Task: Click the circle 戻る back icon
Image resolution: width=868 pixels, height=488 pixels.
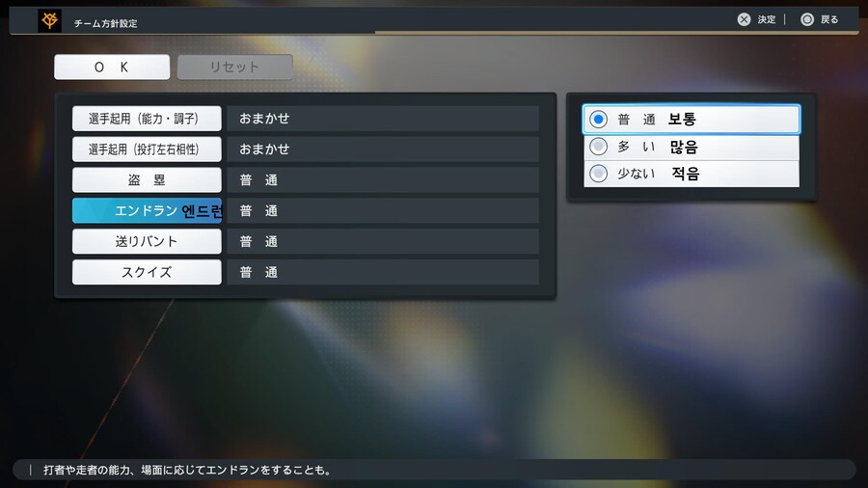Action: point(807,19)
